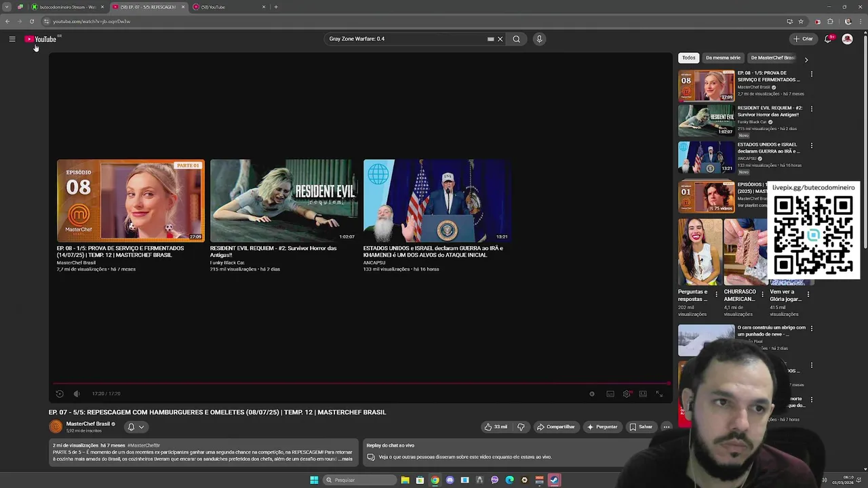Viewport: 868px width, 488px height.
Task: Open the MasterChef Brasil channel name link
Action: (88, 424)
